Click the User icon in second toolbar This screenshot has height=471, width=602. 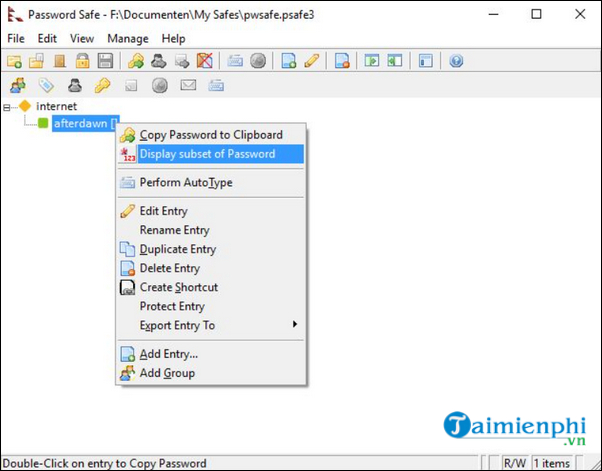[x=75, y=85]
